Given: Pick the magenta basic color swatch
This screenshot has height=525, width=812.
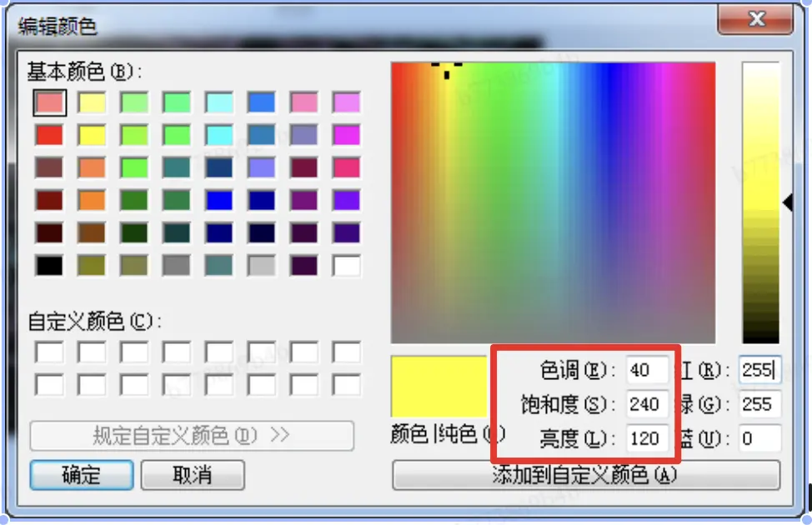Looking at the screenshot, I should click(347, 134).
